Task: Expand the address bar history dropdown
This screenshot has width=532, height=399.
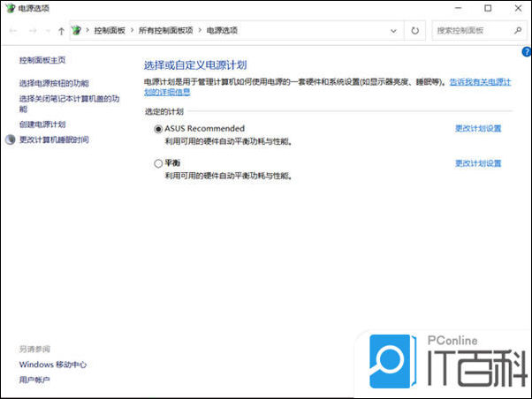Action: coord(393,31)
